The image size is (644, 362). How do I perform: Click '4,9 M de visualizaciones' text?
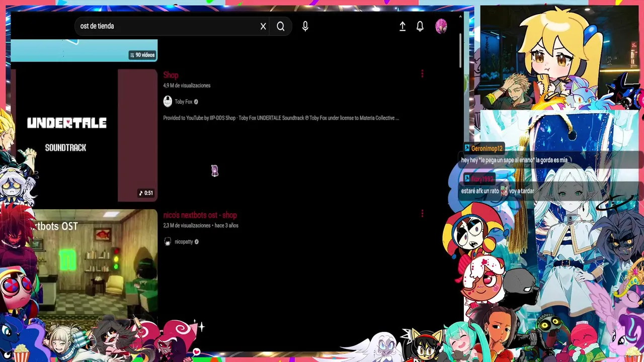click(x=187, y=85)
